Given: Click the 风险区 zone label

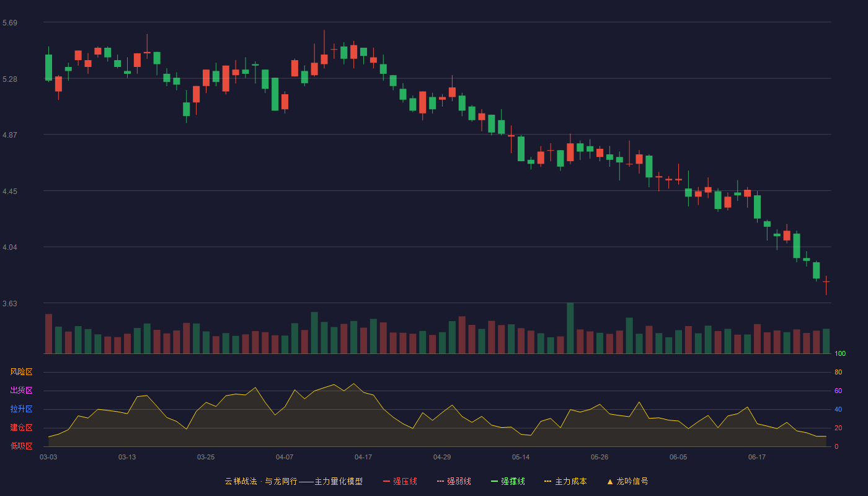Looking at the screenshot, I should [21, 372].
